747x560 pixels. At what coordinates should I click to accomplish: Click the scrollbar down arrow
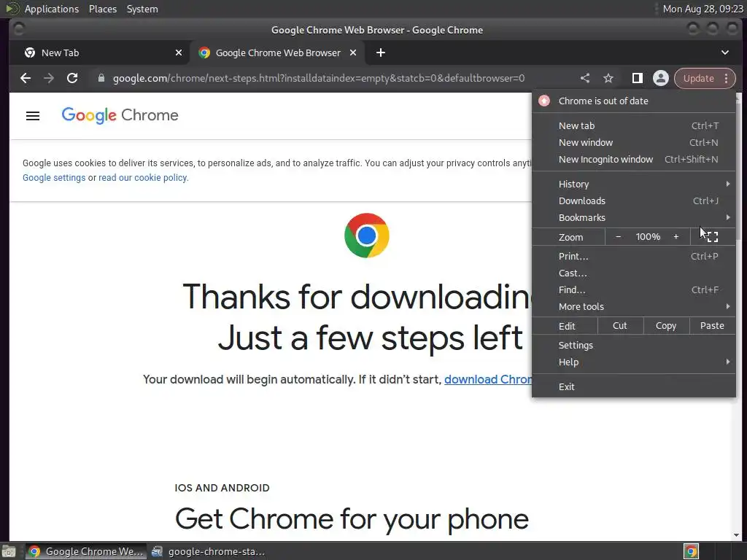(737, 535)
